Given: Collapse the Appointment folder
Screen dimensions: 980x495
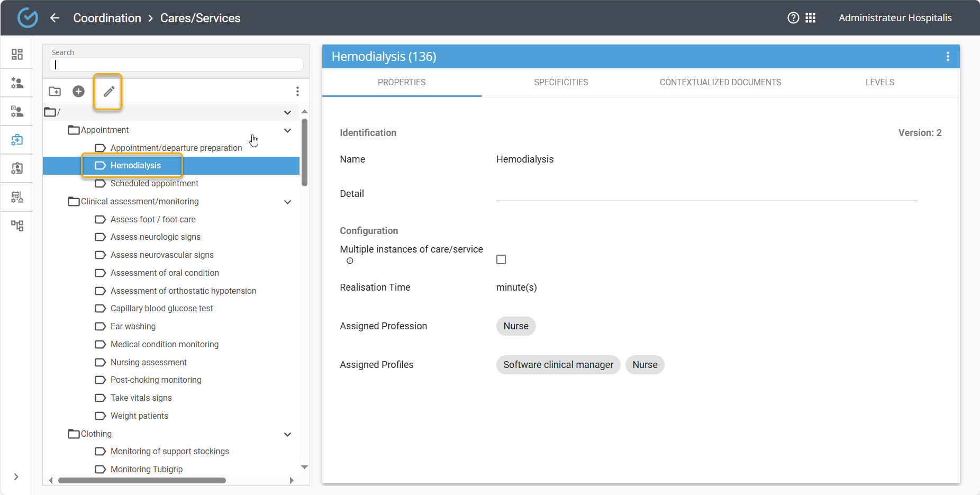Looking at the screenshot, I should [x=287, y=130].
